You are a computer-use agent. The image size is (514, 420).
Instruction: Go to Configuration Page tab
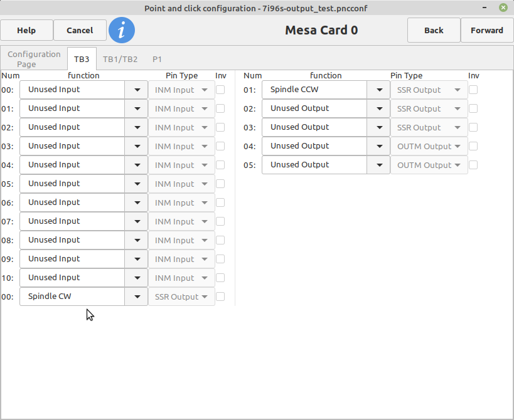34,59
